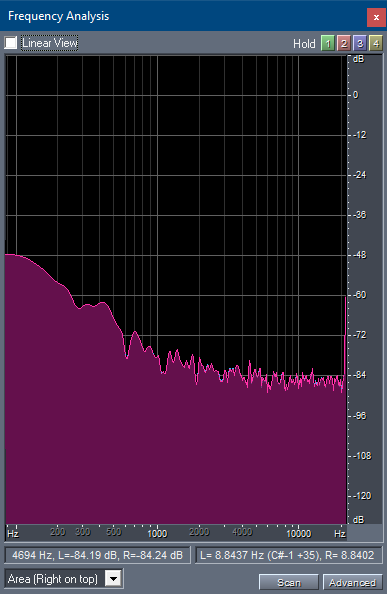Click the L= 8.8437 Hz frequency readout
This screenshot has width=387, height=594.
pyautogui.click(x=289, y=555)
